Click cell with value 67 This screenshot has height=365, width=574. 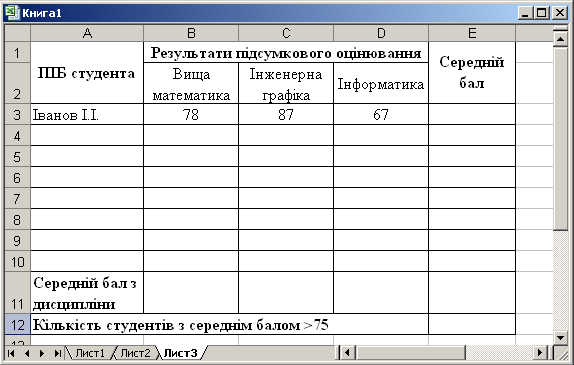[381, 115]
